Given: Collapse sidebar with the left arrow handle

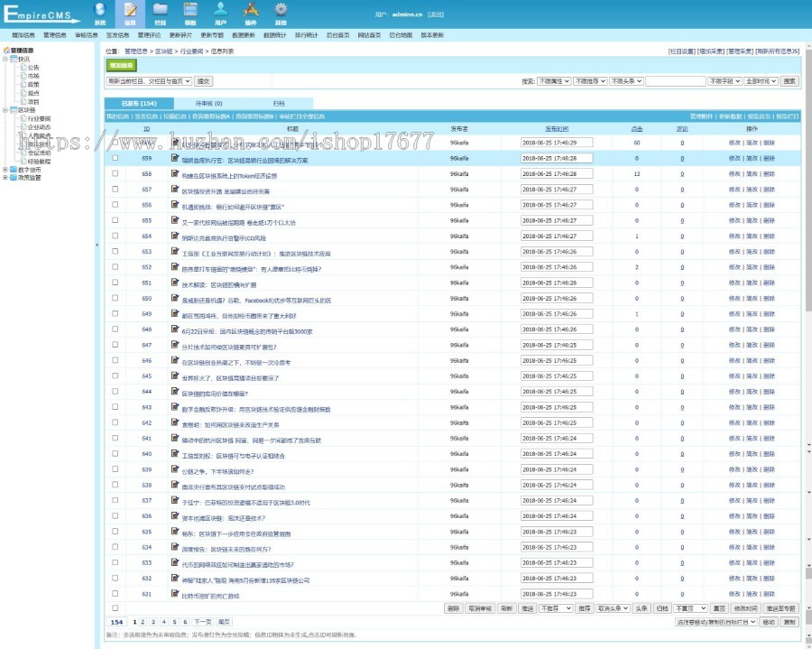Looking at the screenshot, I should pyautogui.click(x=97, y=245).
